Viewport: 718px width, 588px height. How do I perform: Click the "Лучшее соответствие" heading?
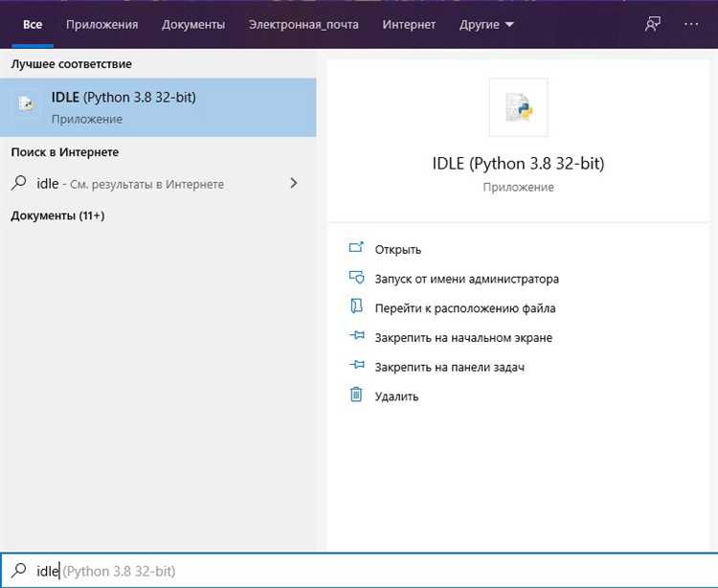(x=71, y=63)
